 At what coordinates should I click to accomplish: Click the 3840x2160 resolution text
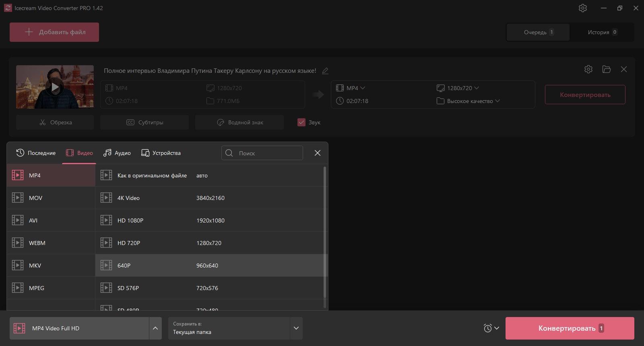pos(211,198)
